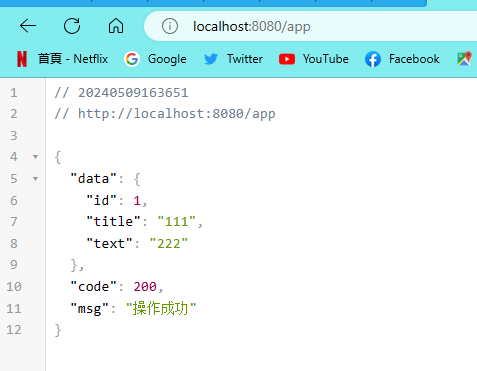The image size is (477, 371).
Task: Click the 'Twitter' bookmark label
Action: point(245,59)
